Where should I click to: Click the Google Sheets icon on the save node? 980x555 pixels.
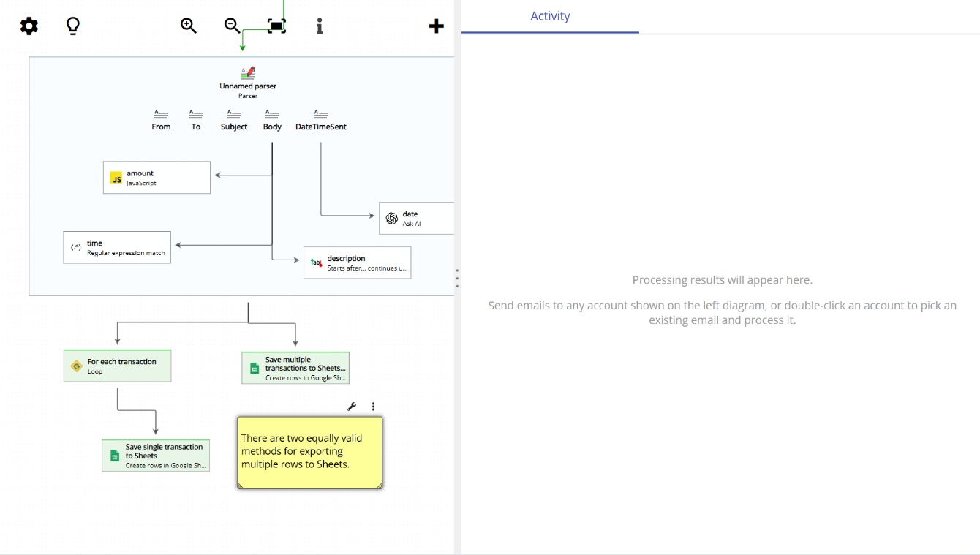pyautogui.click(x=114, y=455)
